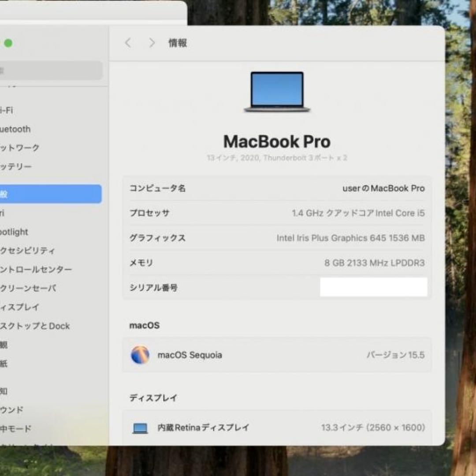Click the 'MacBook Pro' model heading
This screenshot has height=476, width=476.
pos(277,141)
